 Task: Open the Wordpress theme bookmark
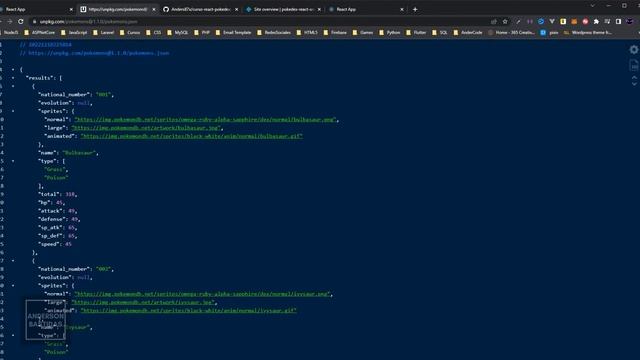(588, 32)
